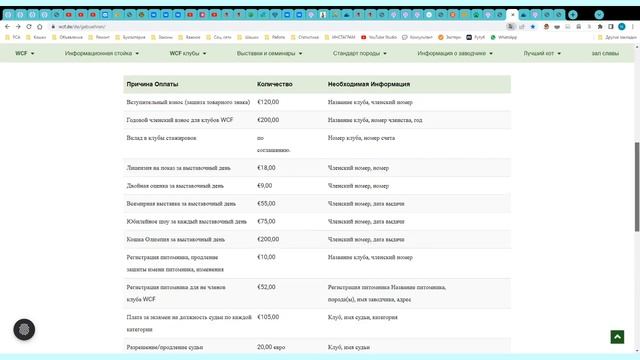Screen dimensions: 640x360
Task: Go back to the previous page
Action: click(7, 27)
